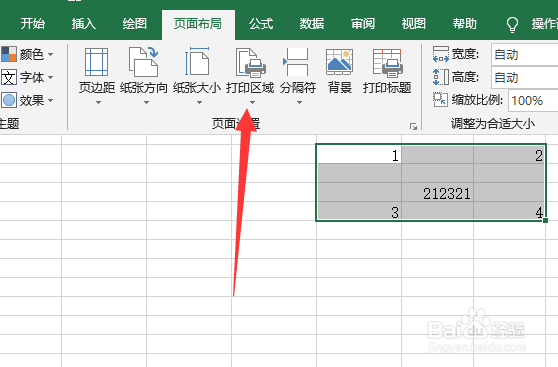Screen dimensions: 558x367
Task: Switch to the 开始 tab
Action: pos(33,24)
